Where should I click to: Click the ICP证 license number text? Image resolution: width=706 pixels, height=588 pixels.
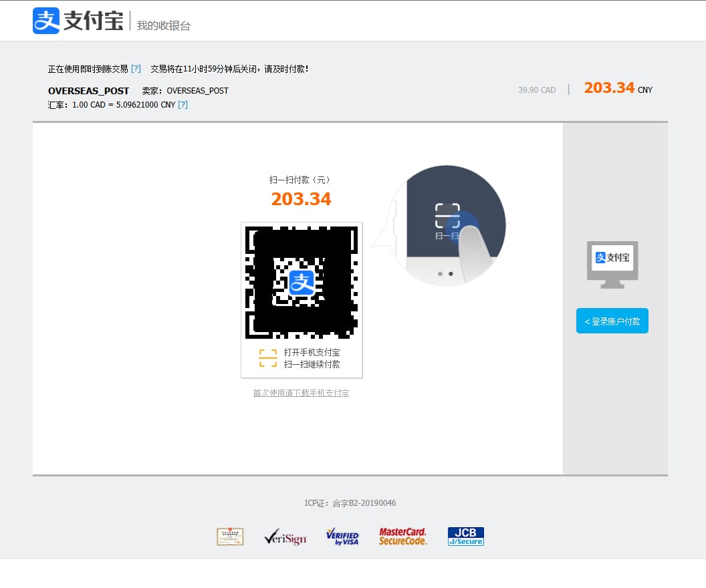(350, 503)
